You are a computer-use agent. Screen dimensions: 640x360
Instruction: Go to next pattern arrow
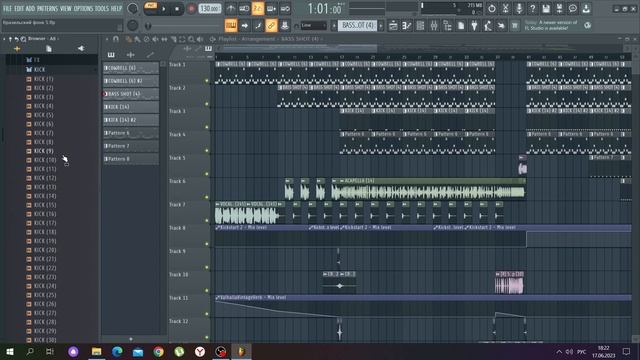click(381, 26)
